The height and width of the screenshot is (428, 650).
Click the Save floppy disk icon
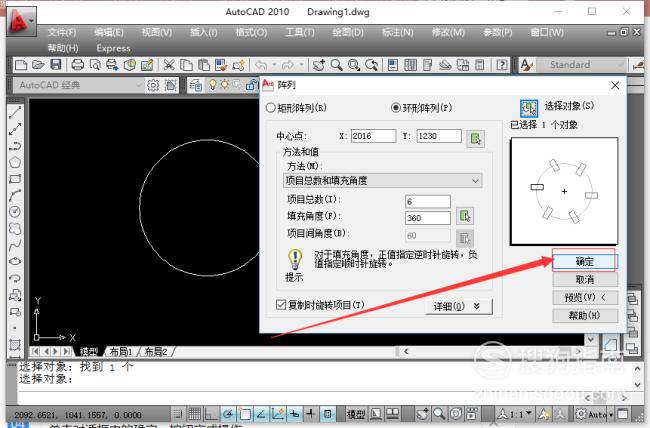click(x=56, y=65)
